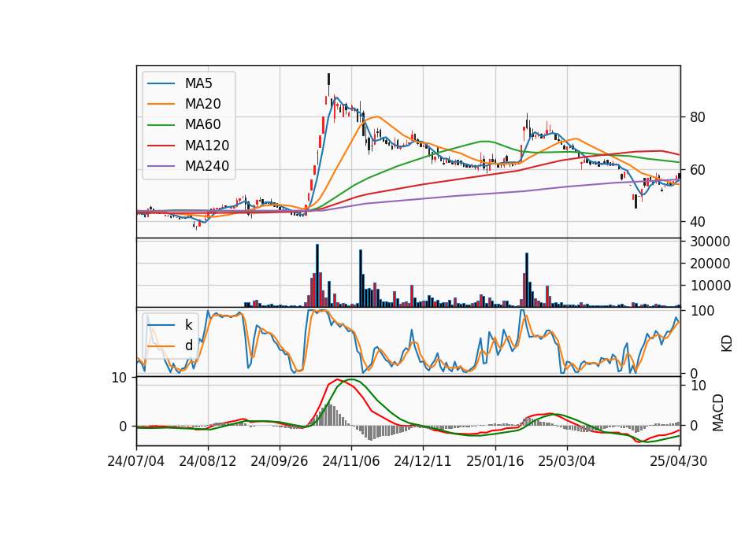
Task: Click the 30000 volume axis label
Action: 710,242
